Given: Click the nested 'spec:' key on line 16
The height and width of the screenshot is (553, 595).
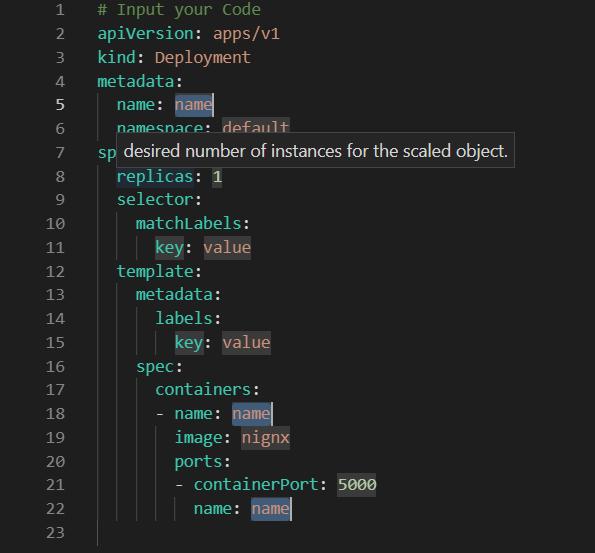Looking at the screenshot, I should pos(159,367).
